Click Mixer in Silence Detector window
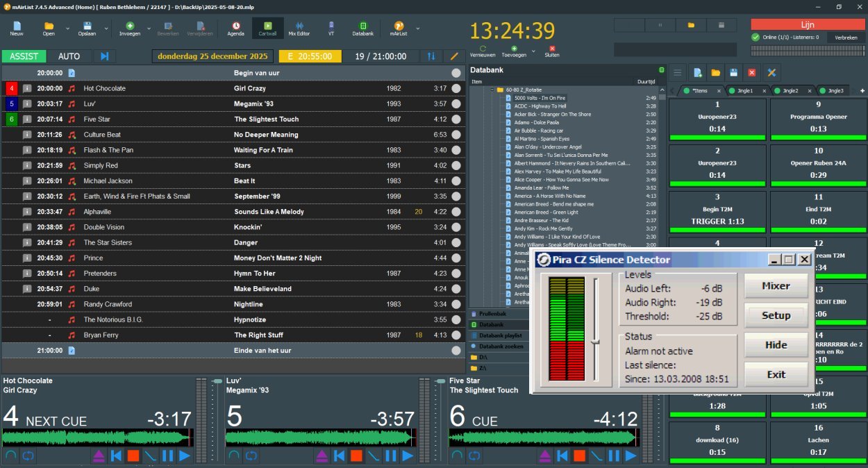The height and width of the screenshot is (468, 868). click(776, 285)
